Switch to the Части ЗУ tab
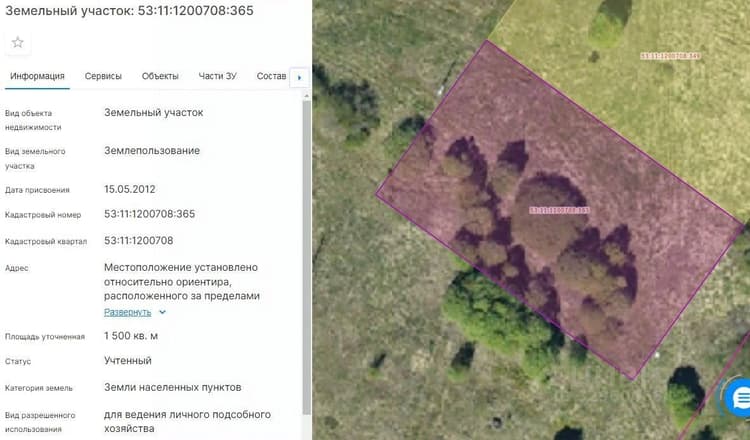This screenshot has height=440, width=750. pyautogui.click(x=217, y=76)
